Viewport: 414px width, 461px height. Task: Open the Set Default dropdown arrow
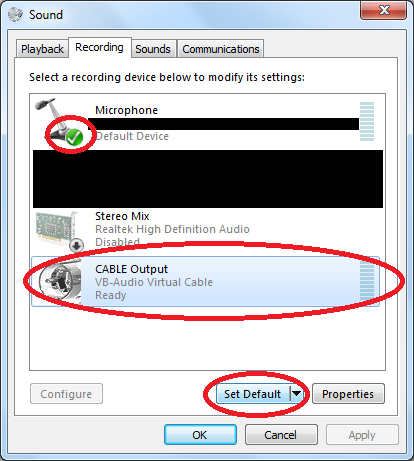(296, 394)
